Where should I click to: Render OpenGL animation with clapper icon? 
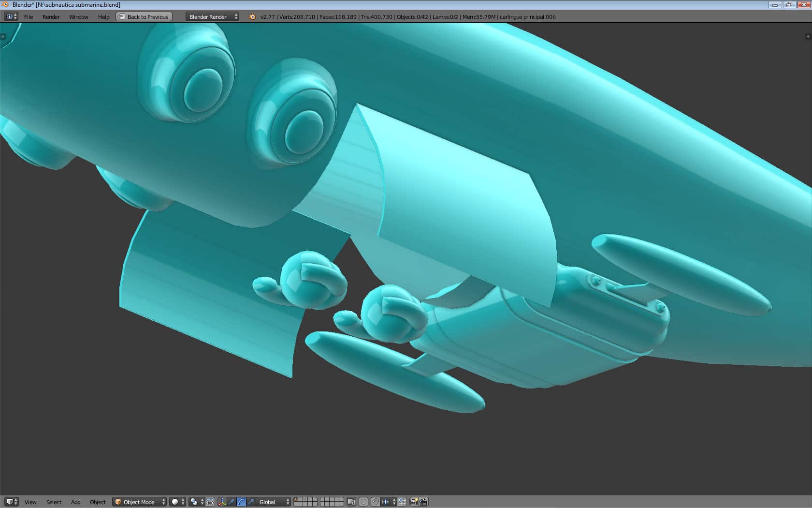(x=424, y=502)
